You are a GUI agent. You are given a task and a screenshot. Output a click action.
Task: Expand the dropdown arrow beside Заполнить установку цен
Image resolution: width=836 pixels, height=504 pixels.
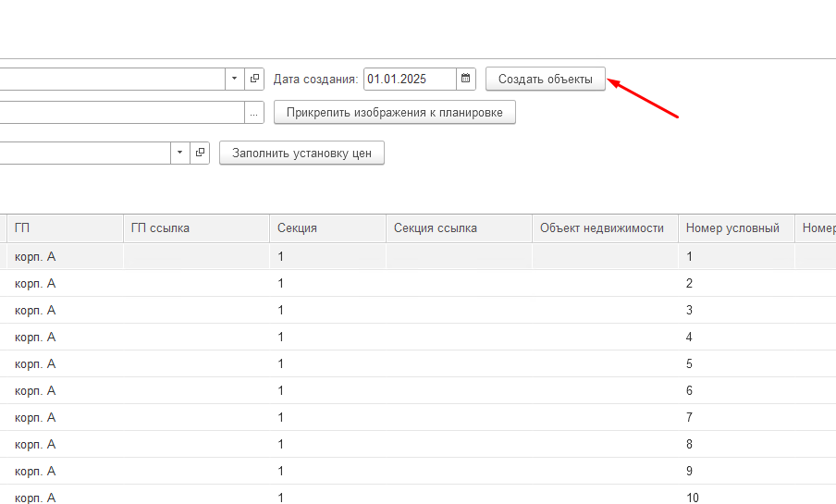point(179,154)
